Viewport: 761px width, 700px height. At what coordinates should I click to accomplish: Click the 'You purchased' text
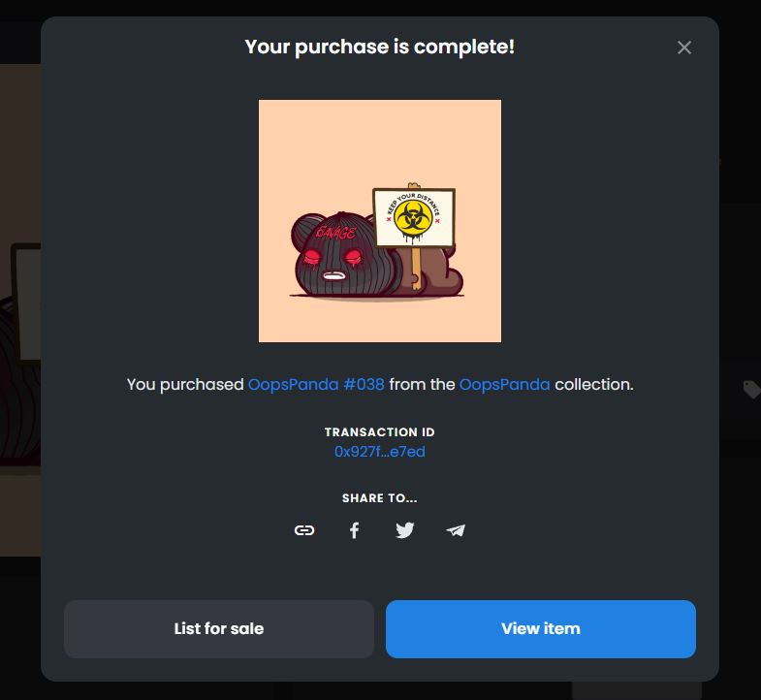pos(185,385)
